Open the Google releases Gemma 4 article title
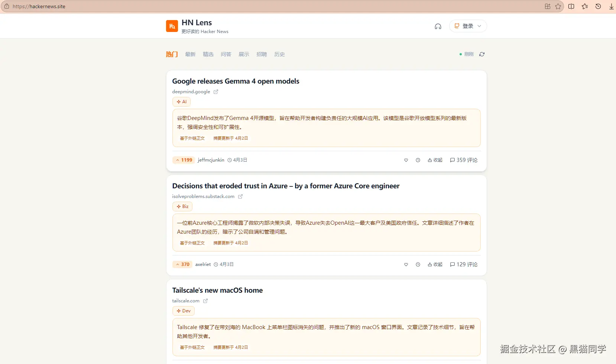 click(236, 81)
